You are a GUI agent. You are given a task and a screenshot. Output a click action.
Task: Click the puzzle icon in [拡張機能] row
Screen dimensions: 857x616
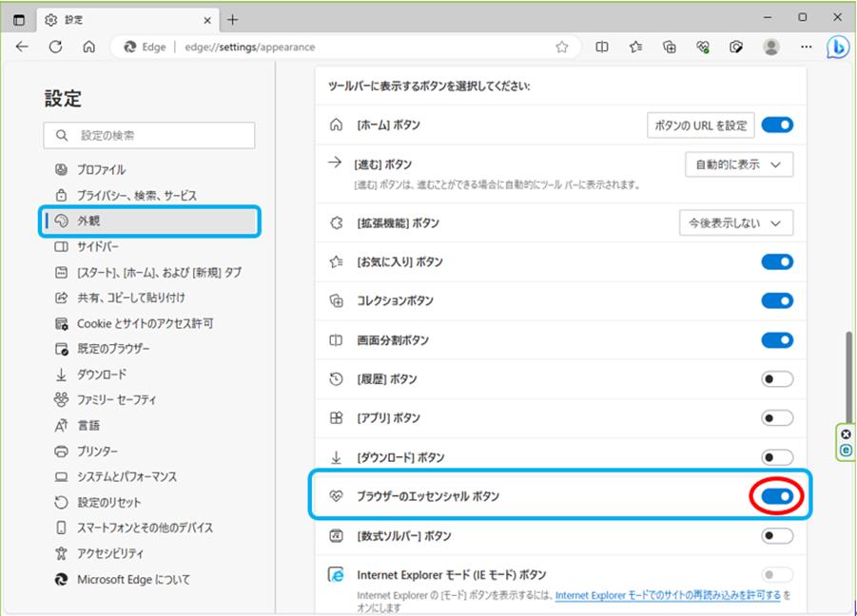click(336, 222)
